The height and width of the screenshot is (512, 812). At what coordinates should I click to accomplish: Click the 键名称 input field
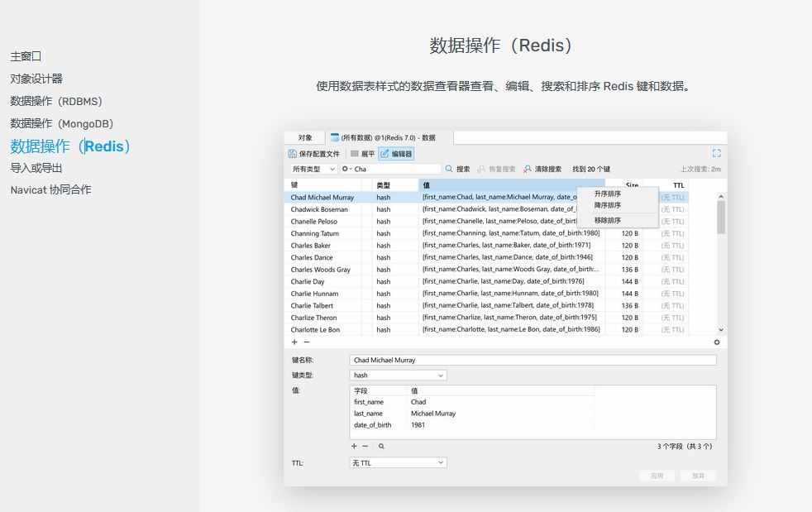point(533,360)
